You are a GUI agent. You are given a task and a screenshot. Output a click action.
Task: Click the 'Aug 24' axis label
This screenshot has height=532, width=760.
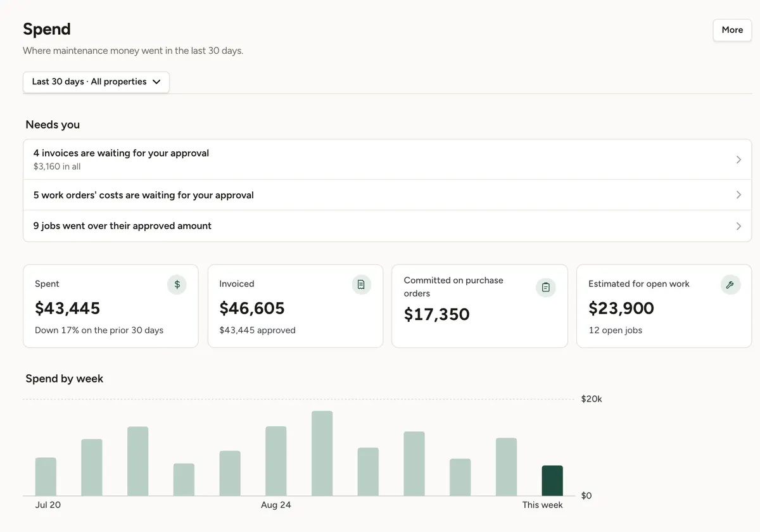(x=276, y=505)
